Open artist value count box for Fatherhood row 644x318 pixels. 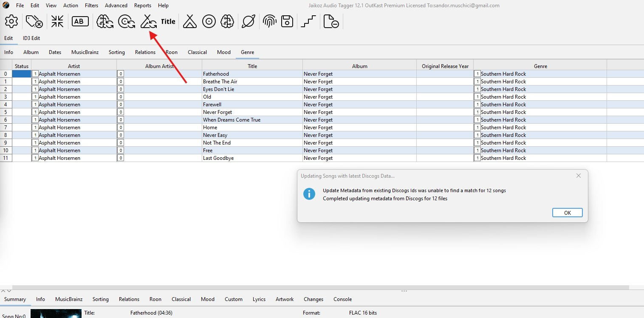[x=35, y=74]
